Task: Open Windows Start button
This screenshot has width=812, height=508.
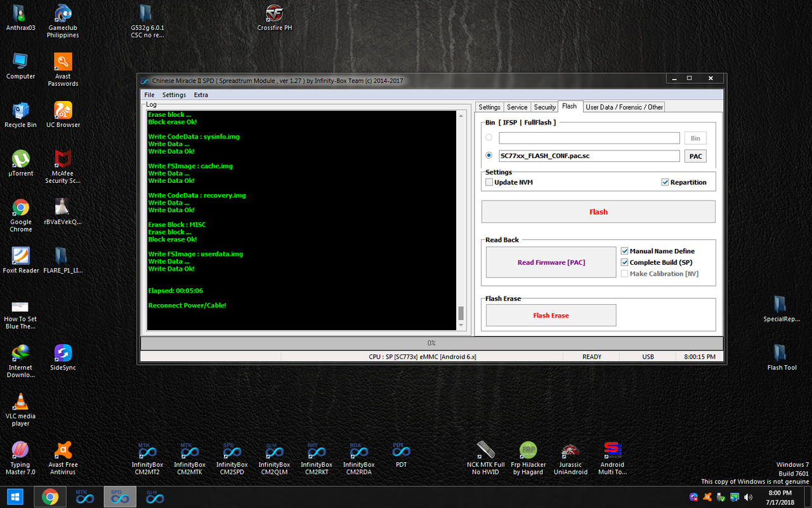Action: (x=15, y=497)
